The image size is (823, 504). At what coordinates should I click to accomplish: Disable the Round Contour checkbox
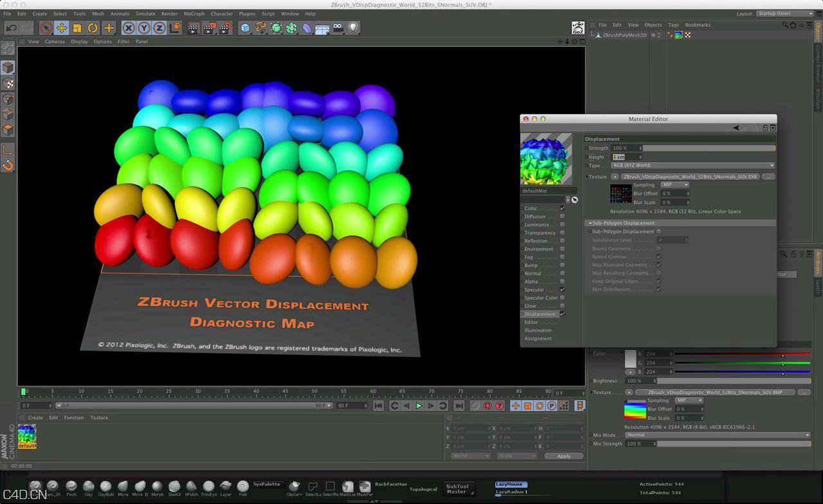click(658, 256)
